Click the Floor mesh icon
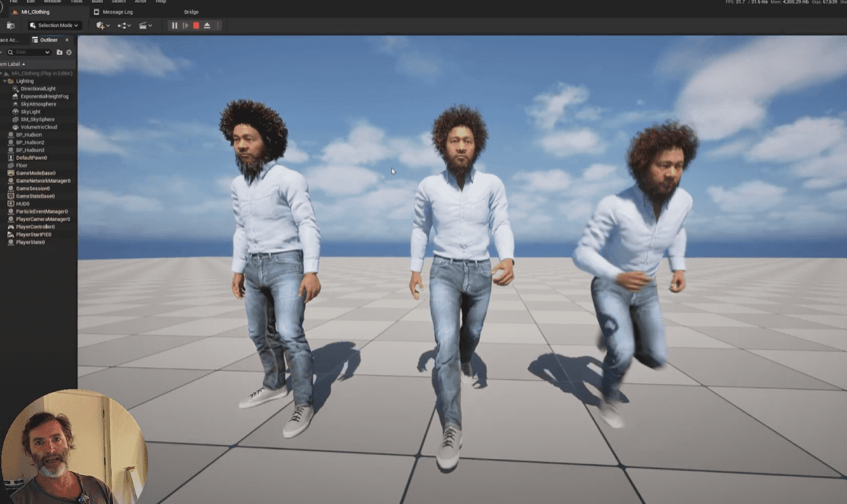Image resolution: width=847 pixels, height=504 pixels. [x=10, y=165]
